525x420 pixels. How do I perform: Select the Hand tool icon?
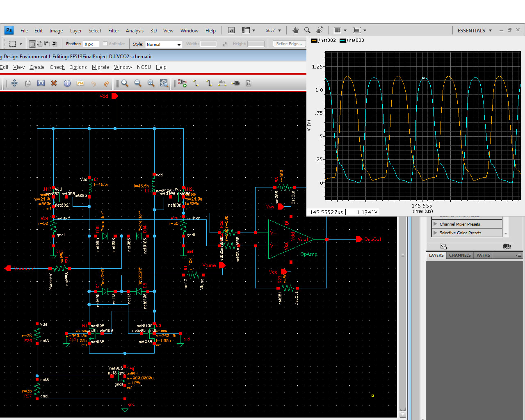coord(295,30)
